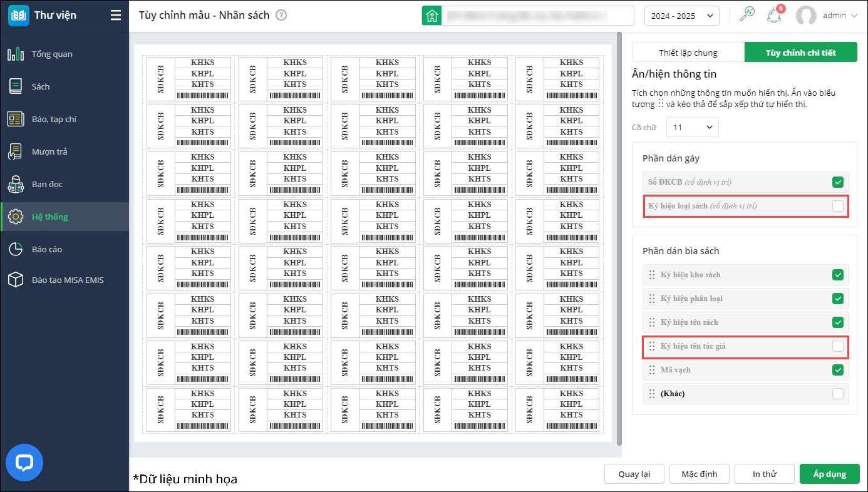Open the Cỡ chữ font size dropdown
This screenshot has width=868, height=492.
[693, 127]
